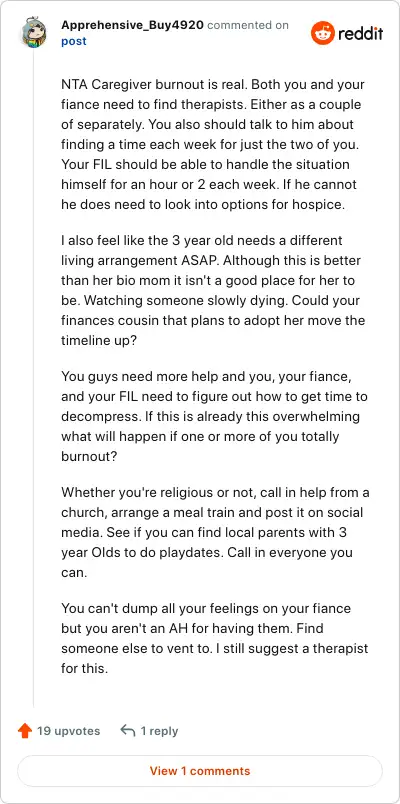The height and width of the screenshot is (804, 400).
Task: Click the 'reddit' wordmark text
Action: click(360, 34)
